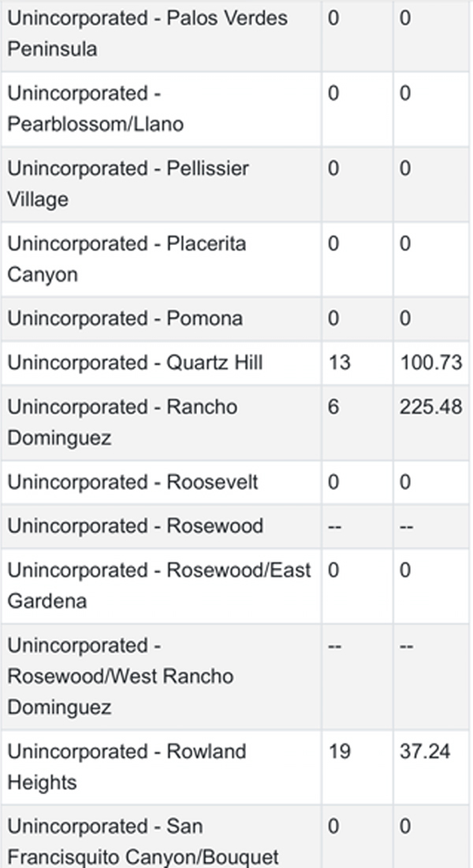Image resolution: width=473 pixels, height=868 pixels.
Task: Click the Rosewood/East Gardena row label
Action: tap(159, 586)
